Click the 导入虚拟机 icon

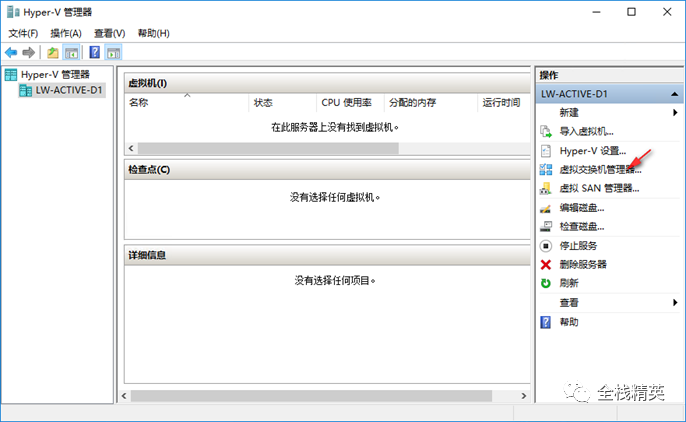[546, 131]
